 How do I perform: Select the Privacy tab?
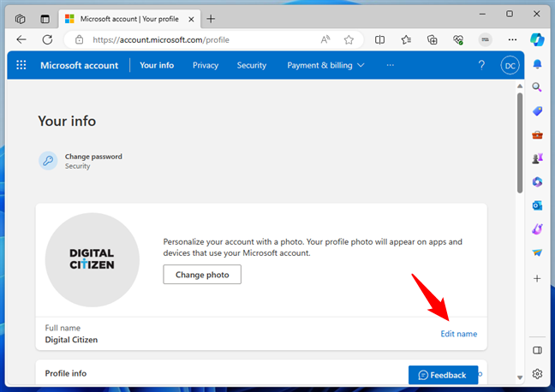206,65
